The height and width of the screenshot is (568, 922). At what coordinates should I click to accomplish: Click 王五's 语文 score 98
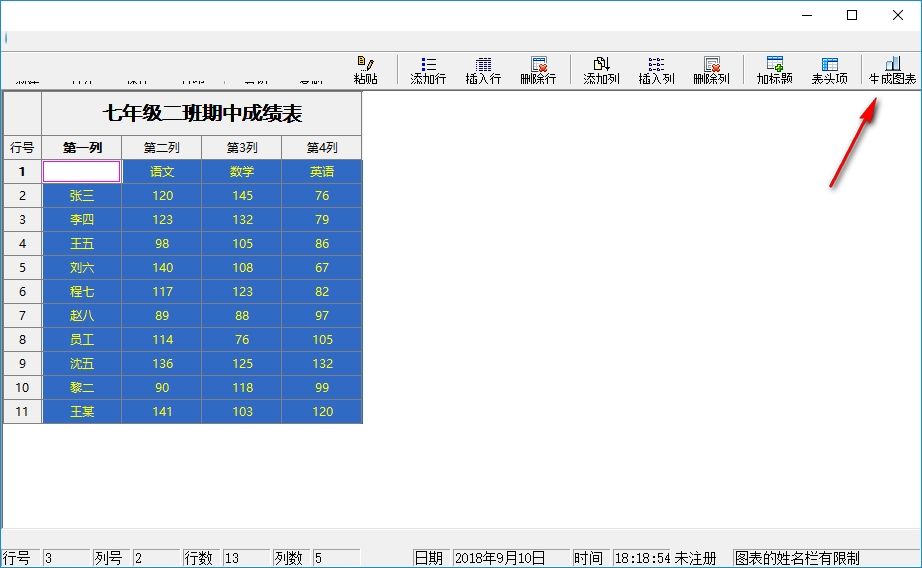coord(162,243)
